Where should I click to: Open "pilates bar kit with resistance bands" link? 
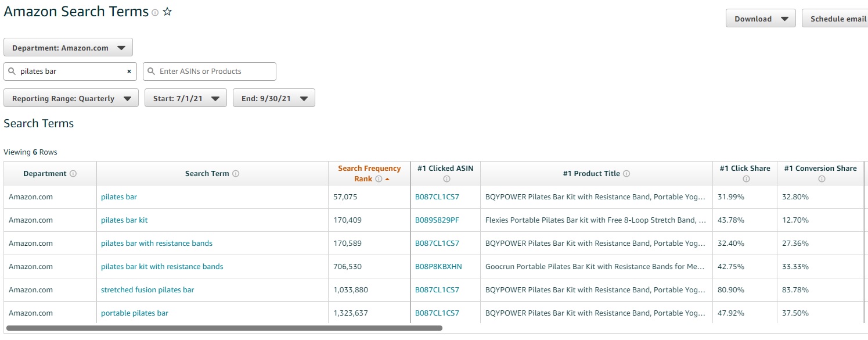pyautogui.click(x=162, y=267)
